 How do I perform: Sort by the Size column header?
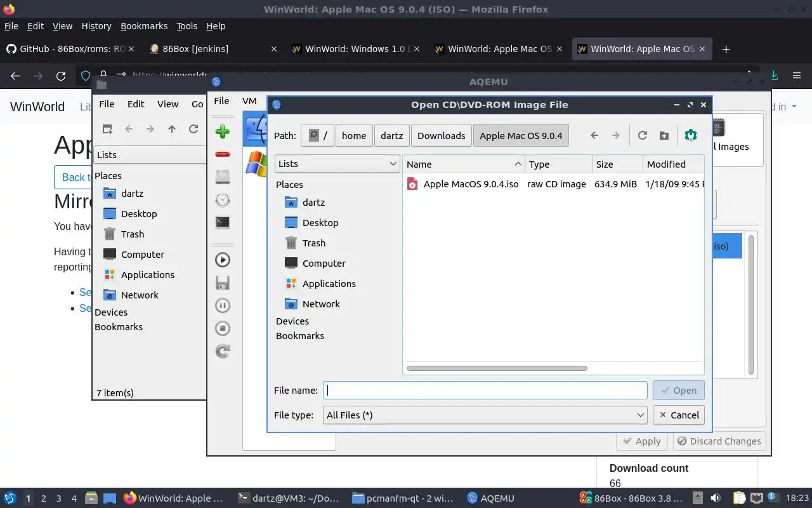pyautogui.click(x=617, y=164)
